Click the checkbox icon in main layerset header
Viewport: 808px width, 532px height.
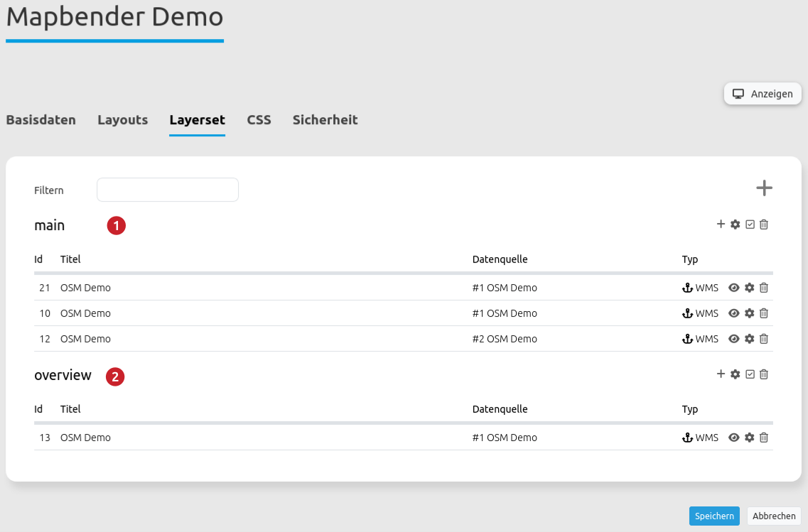click(750, 224)
